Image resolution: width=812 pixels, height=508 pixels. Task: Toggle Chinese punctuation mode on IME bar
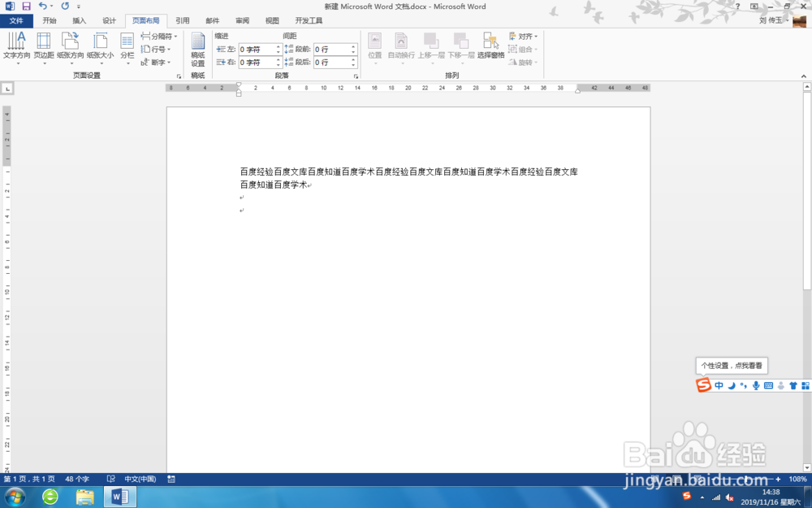[744, 385]
